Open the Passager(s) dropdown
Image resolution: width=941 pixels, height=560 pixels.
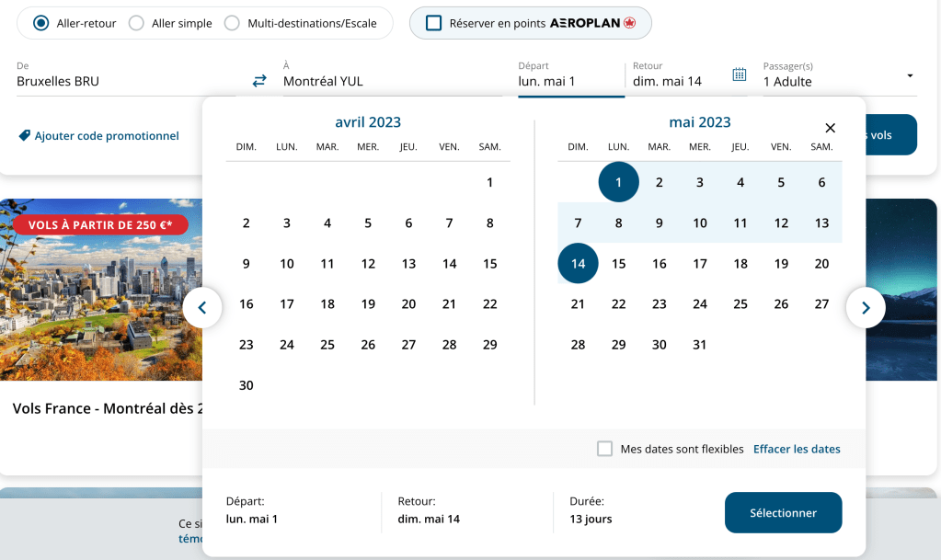click(838, 75)
